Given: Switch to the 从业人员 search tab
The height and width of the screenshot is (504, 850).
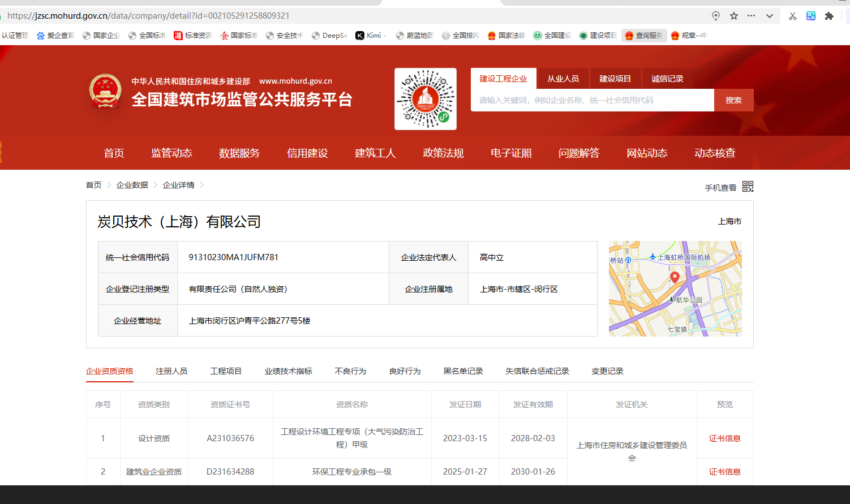Looking at the screenshot, I should (x=563, y=79).
